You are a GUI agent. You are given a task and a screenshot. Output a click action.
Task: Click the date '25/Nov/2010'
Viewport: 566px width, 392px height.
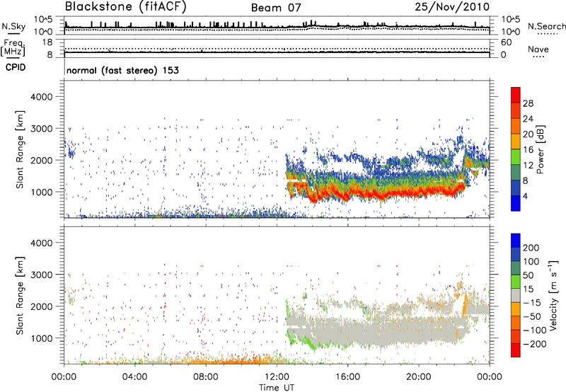point(452,7)
